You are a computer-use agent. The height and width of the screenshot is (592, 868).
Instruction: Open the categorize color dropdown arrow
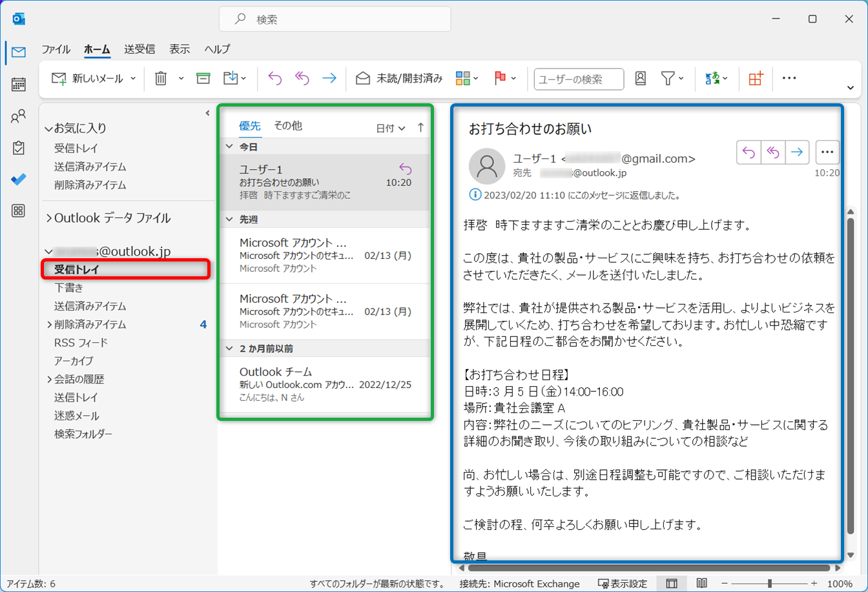[x=475, y=79]
